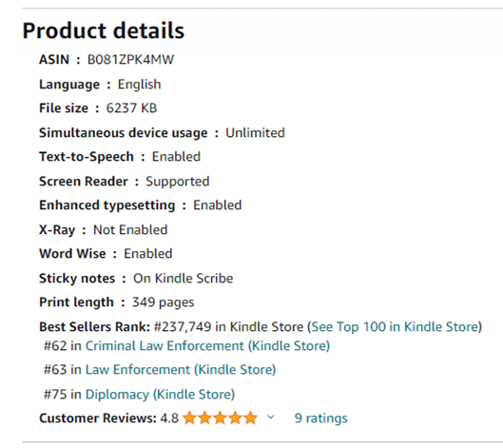Open the See Top 100 in Kindle Store link

coord(395,327)
